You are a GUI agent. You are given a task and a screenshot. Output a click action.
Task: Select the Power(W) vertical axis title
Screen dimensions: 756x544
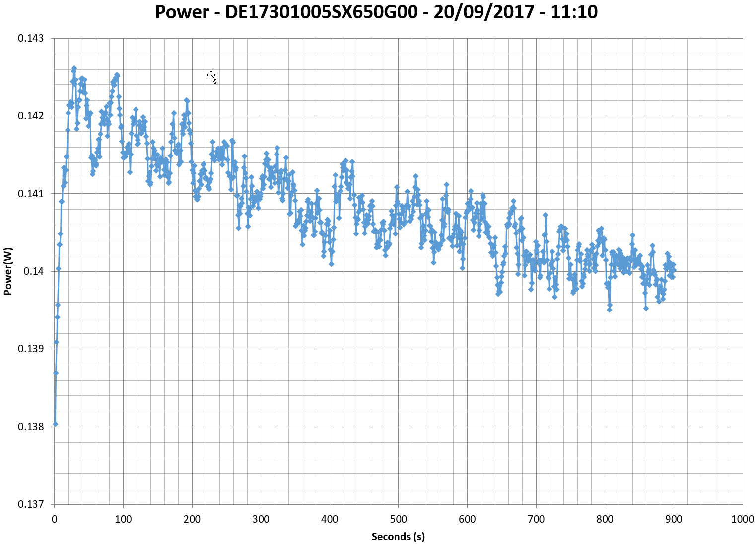[7, 271]
